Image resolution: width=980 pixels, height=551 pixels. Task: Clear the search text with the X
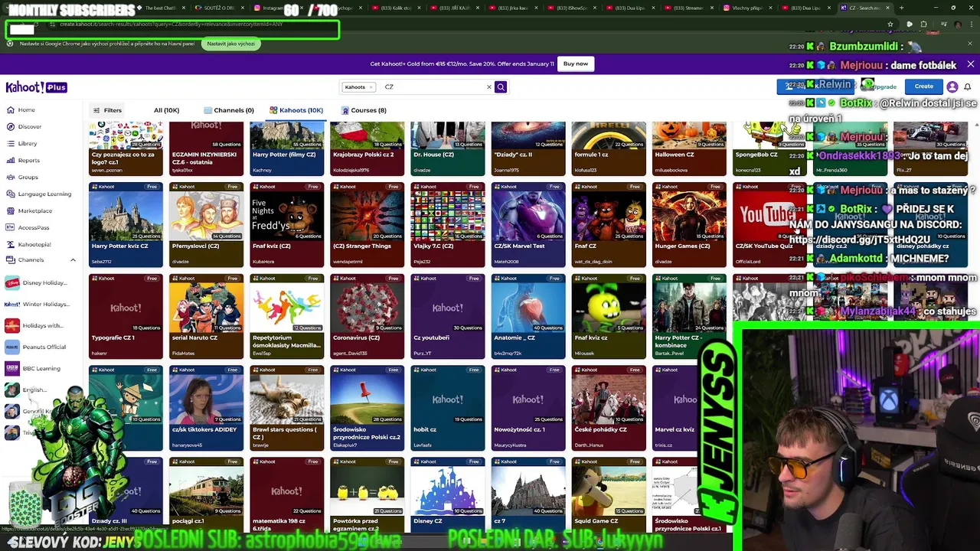coord(489,87)
